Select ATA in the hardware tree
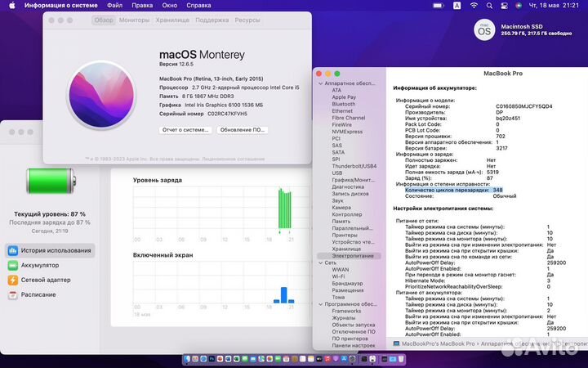 click(336, 90)
